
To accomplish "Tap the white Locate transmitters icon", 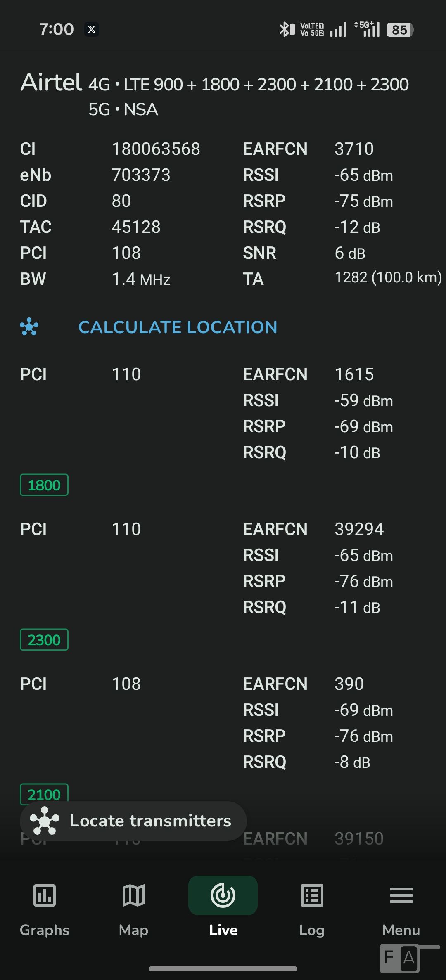I will tap(45, 821).
